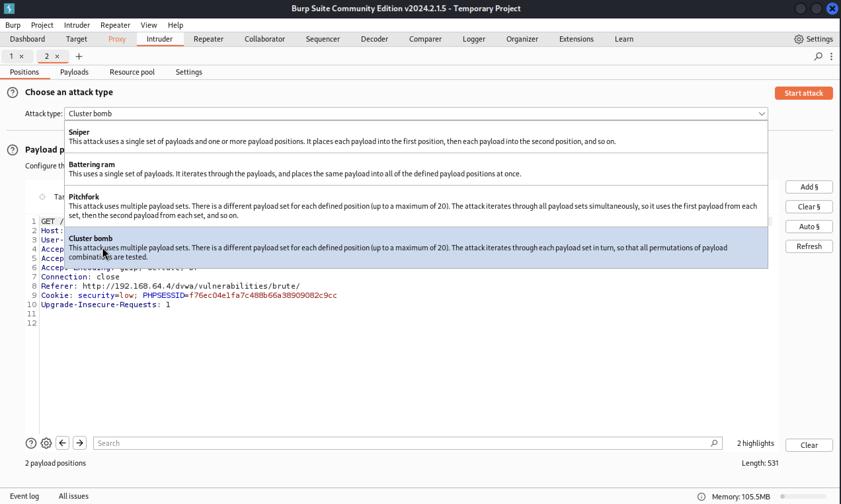The width and height of the screenshot is (841, 504).
Task: Switch to the Organizer tab
Action: click(x=522, y=39)
